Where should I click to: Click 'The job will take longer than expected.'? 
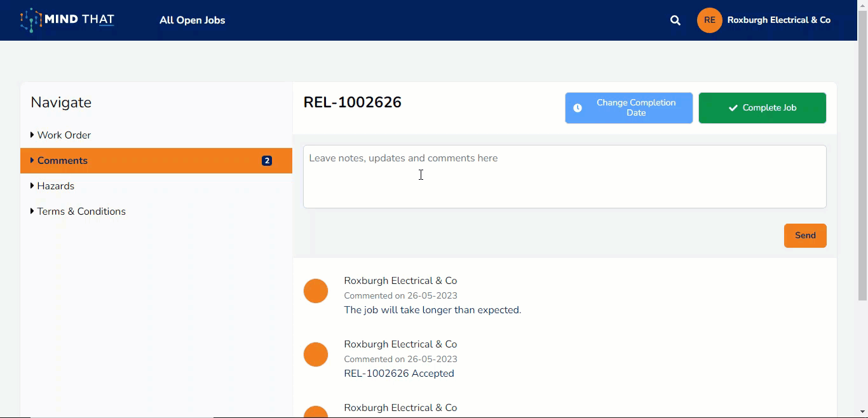pos(433,310)
